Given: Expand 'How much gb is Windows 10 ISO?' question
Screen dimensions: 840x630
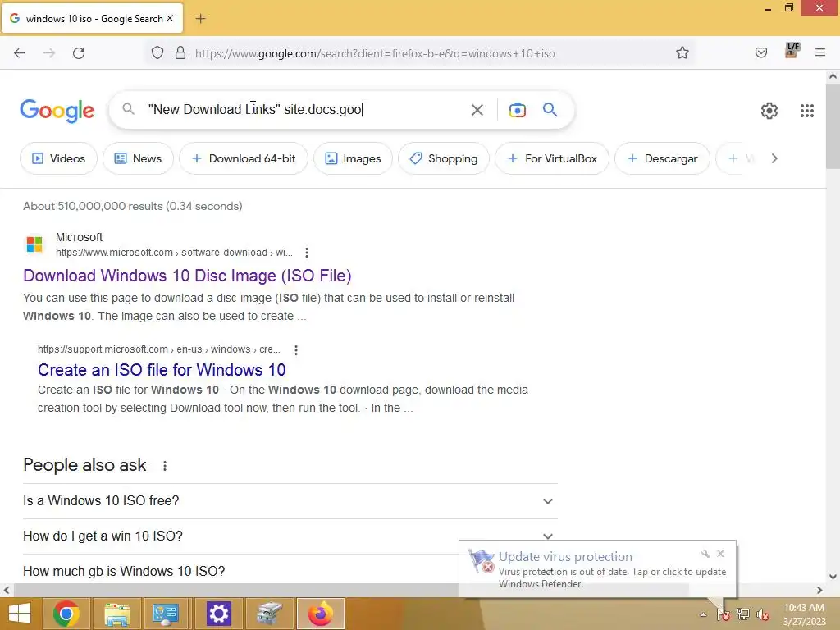Looking at the screenshot, I should [x=240, y=571].
